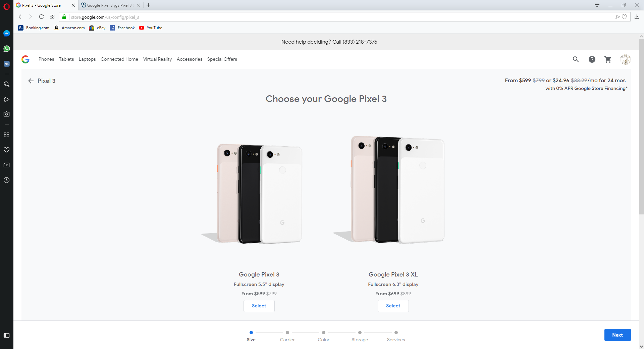Click the address bar URL field

coord(335,17)
